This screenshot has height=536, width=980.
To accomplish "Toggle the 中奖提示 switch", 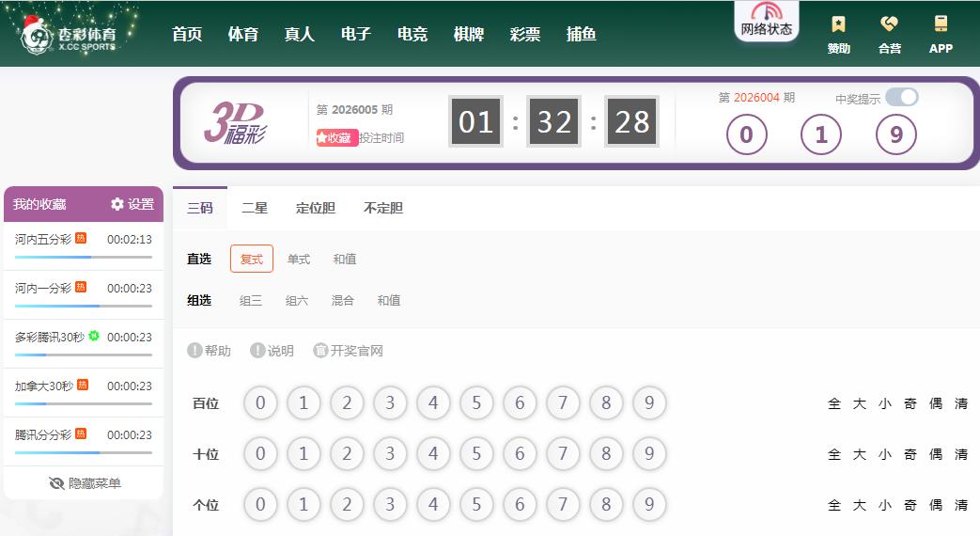I will pos(901,98).
